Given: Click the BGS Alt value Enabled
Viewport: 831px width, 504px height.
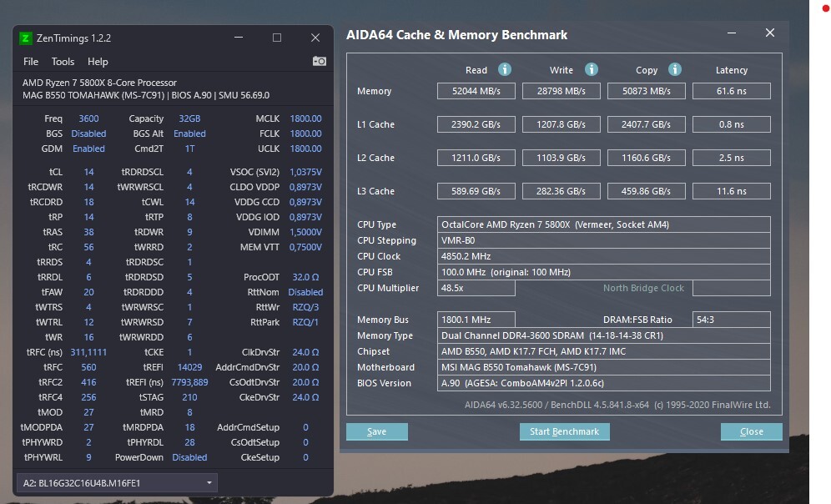Looking at the screenshot, I should 189,134.
